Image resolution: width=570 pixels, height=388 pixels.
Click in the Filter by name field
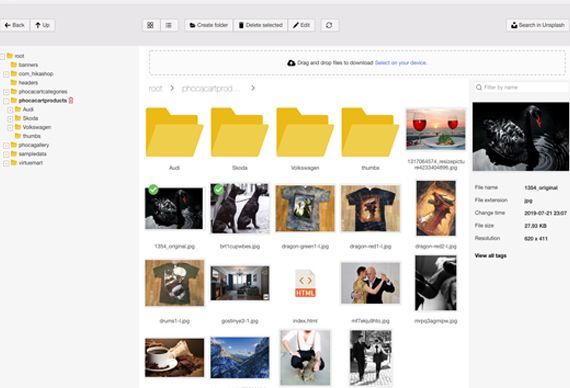pyautogui.click(x=521, y=87)
